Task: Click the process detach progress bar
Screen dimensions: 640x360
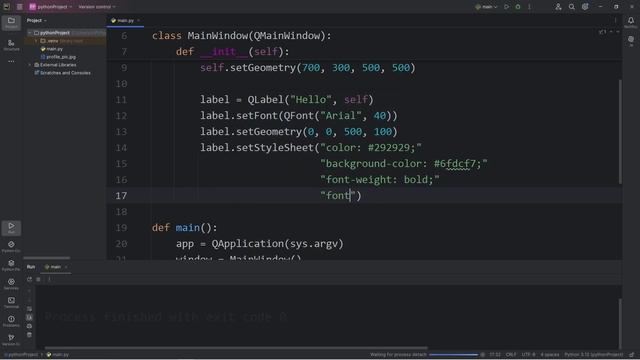Action: click(453, 355)
